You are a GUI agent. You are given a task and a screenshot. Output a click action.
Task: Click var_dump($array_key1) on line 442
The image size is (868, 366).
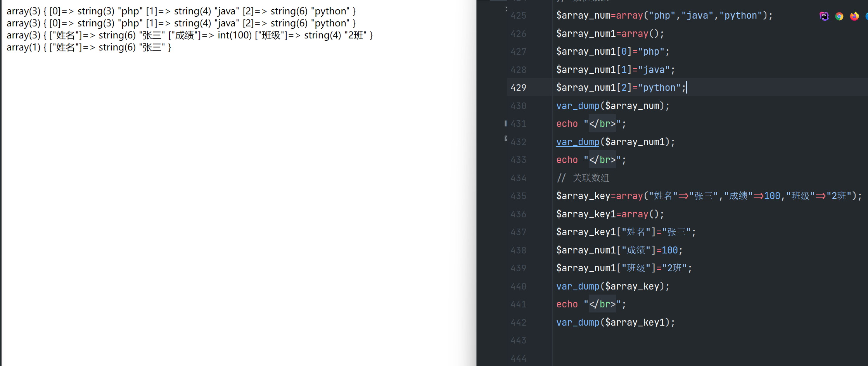tap(615, 323)
